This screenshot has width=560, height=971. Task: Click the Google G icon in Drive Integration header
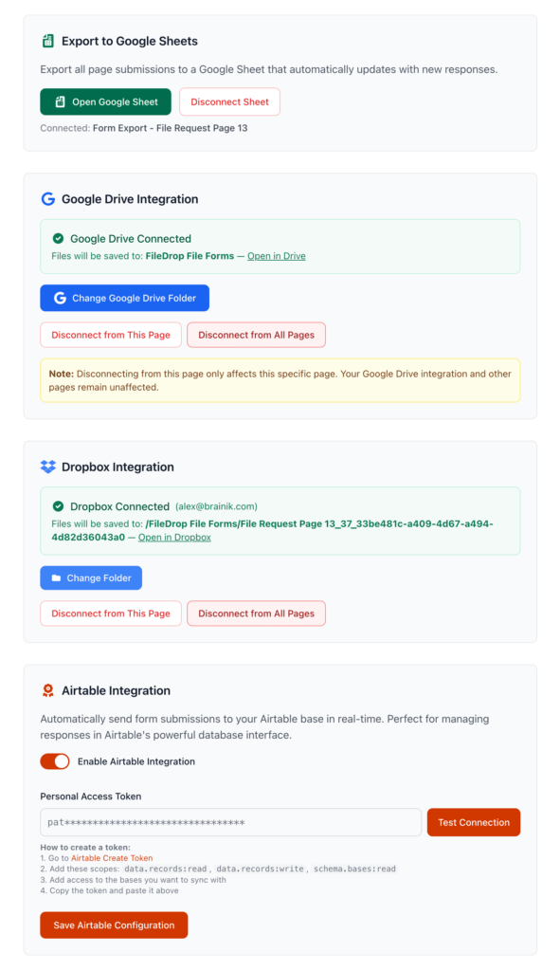(48, 199)
